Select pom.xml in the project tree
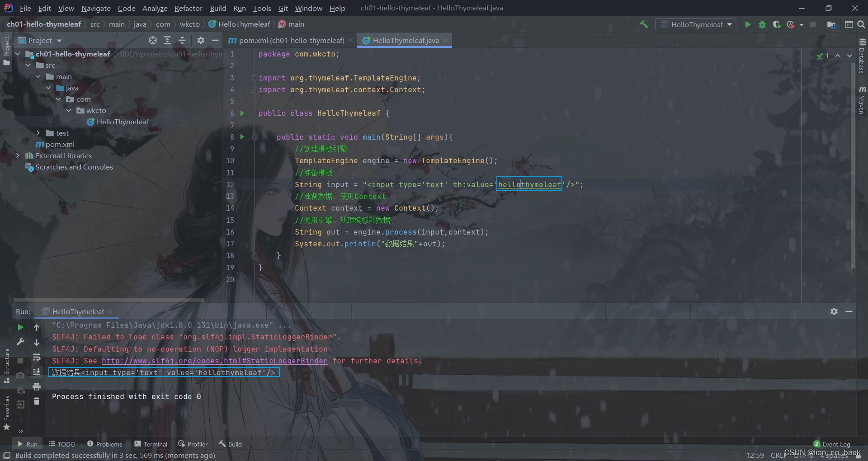This screenshot has height=461, width=868. tap(55, 144)
